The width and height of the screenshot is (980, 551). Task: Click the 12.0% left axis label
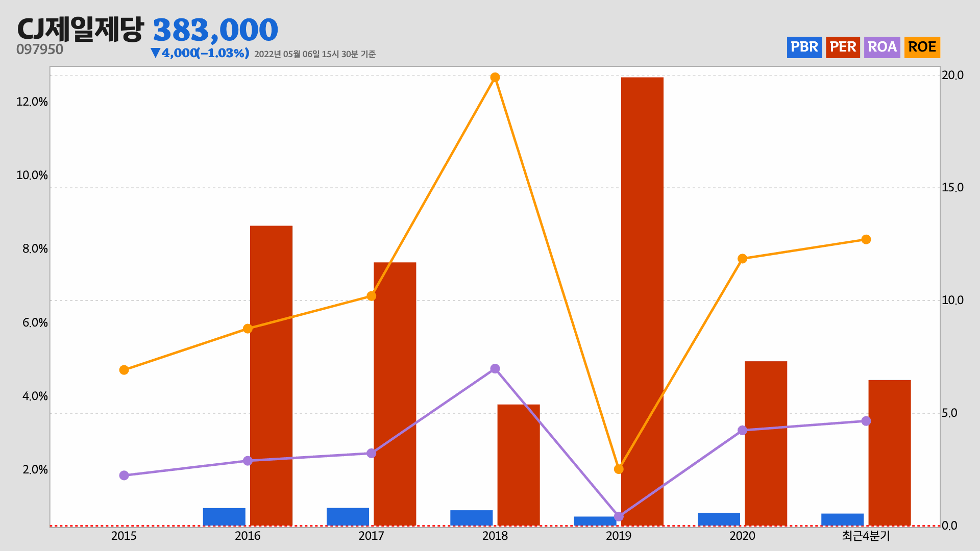click(x=32, y=102)
